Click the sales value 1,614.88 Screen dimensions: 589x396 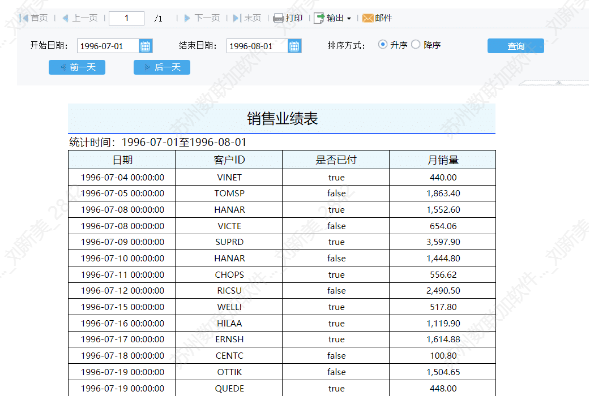(443, 339)
